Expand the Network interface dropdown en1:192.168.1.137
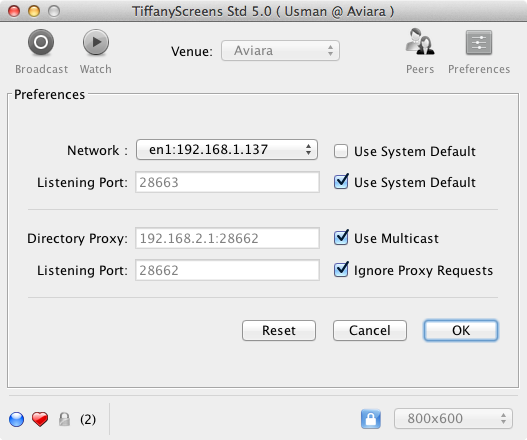Viewport: 527px width, 440px height. pyautogui.click(x=227, y=150)
